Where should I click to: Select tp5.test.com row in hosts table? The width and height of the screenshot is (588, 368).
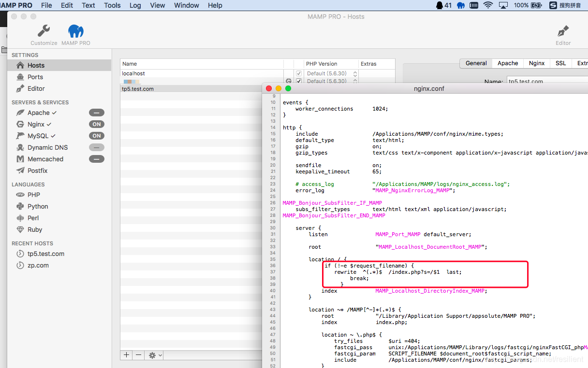[x=191, y=89]
